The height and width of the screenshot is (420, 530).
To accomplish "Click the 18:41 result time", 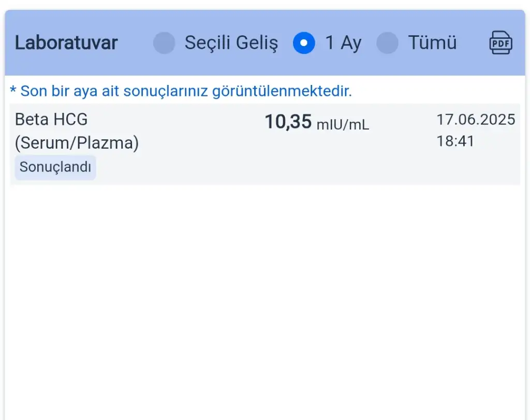I will click(455, 141).
